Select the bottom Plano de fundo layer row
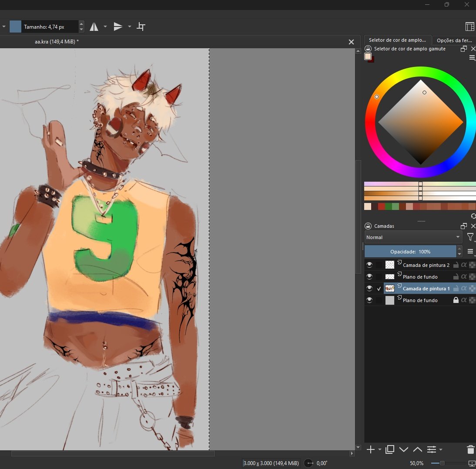 [x=420, y=300]
